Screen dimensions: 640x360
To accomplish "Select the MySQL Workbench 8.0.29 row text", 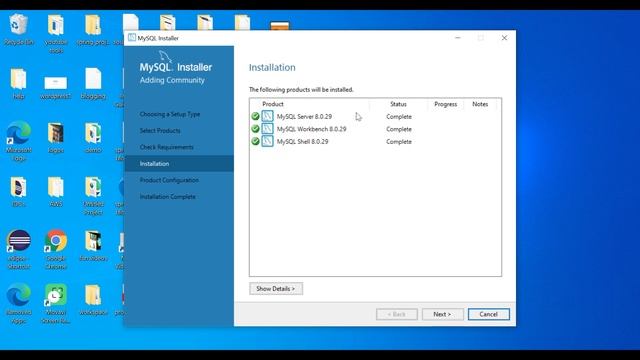I will point(311,129).
